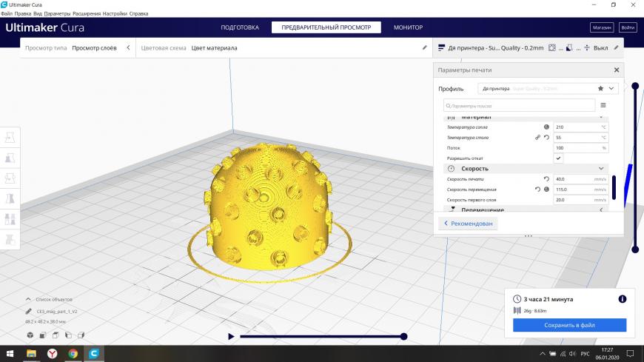Screen dimensions: 644x362
Task: Click the star icon in Профиль field
Action: 600,88
